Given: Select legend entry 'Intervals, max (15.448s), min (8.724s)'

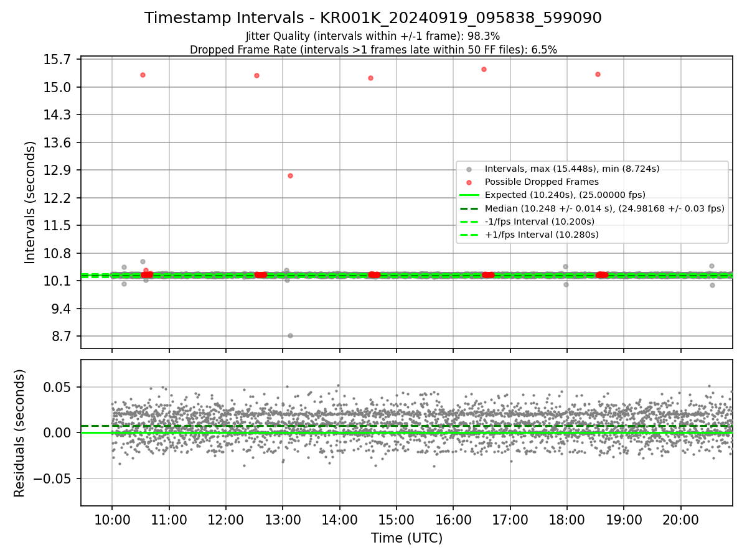Looking at the screenshot, I should click(x=572, y=169).
